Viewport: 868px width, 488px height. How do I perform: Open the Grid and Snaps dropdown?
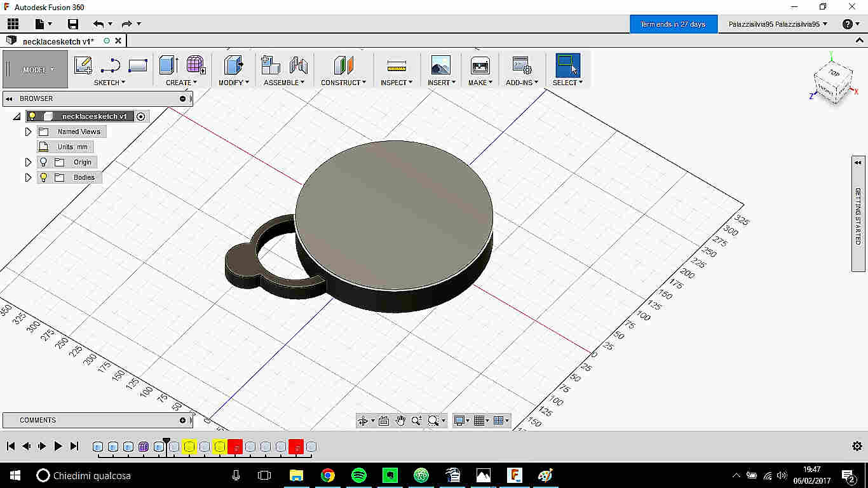click(x=482, y=421)
